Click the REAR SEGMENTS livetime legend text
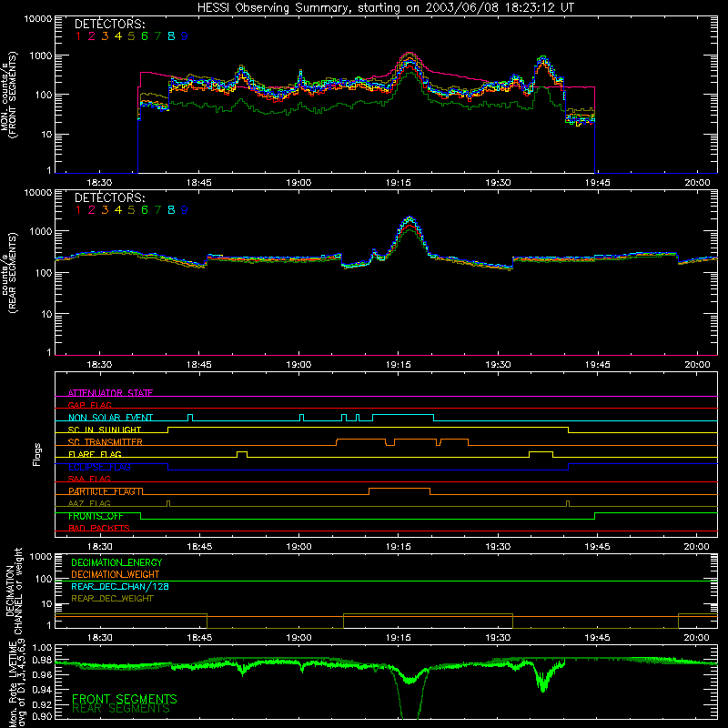Screen dimensions: 728x728 (121, 709)
